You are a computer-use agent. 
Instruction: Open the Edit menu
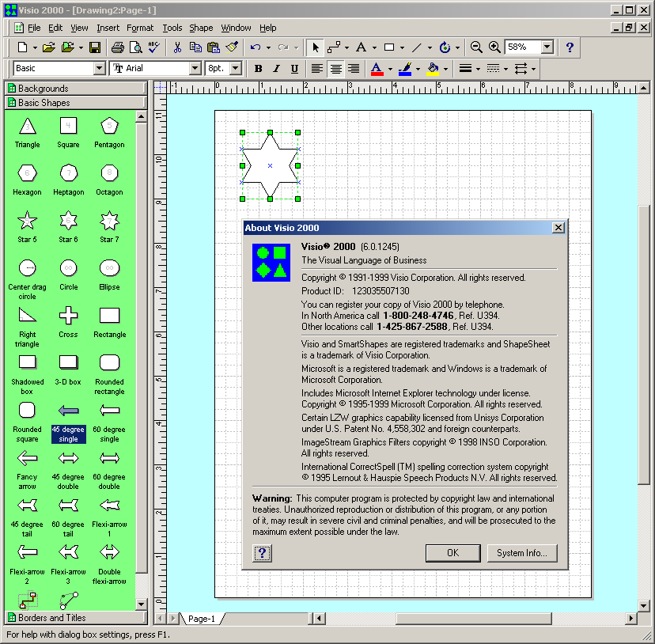[x=55, y=28]
